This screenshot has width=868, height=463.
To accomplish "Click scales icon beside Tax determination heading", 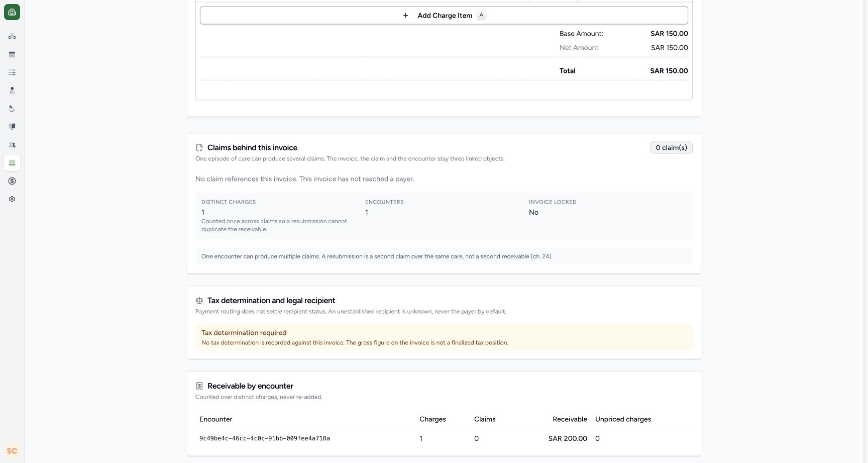I will coord(199,301).
